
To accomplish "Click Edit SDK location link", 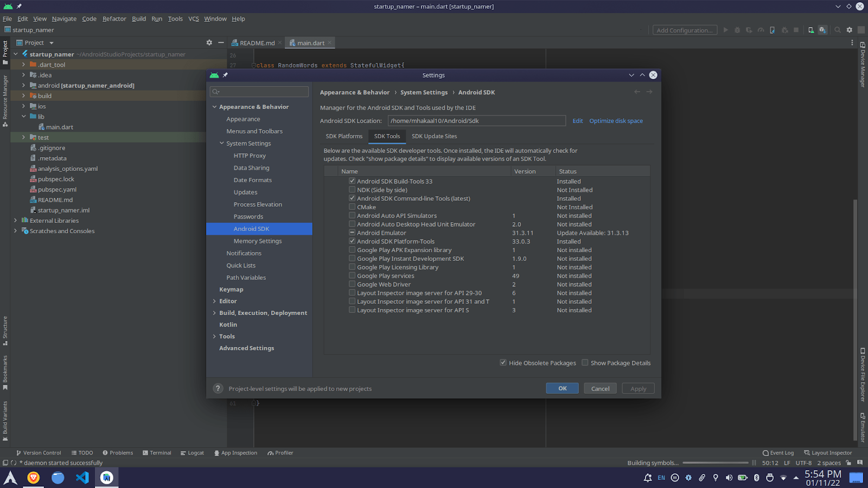I will point(578,121).
